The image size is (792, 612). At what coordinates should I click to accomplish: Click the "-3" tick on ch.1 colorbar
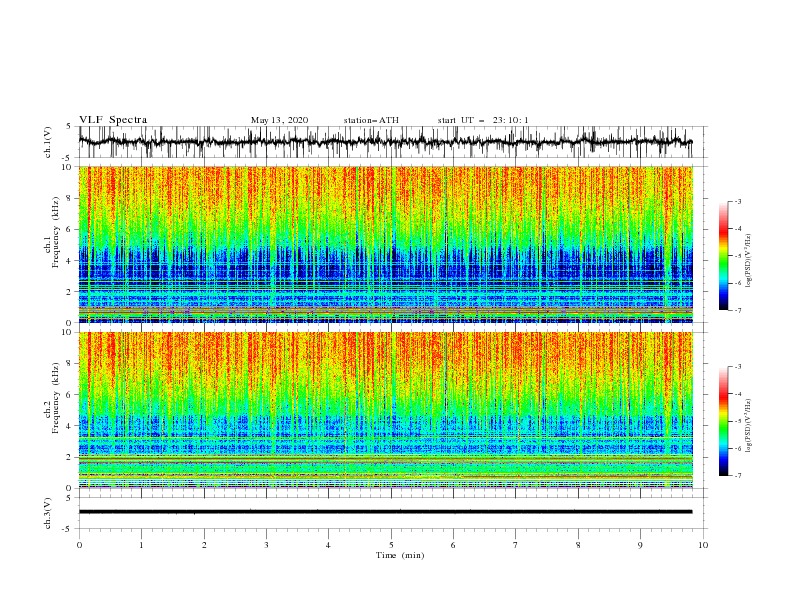[737, 201]
